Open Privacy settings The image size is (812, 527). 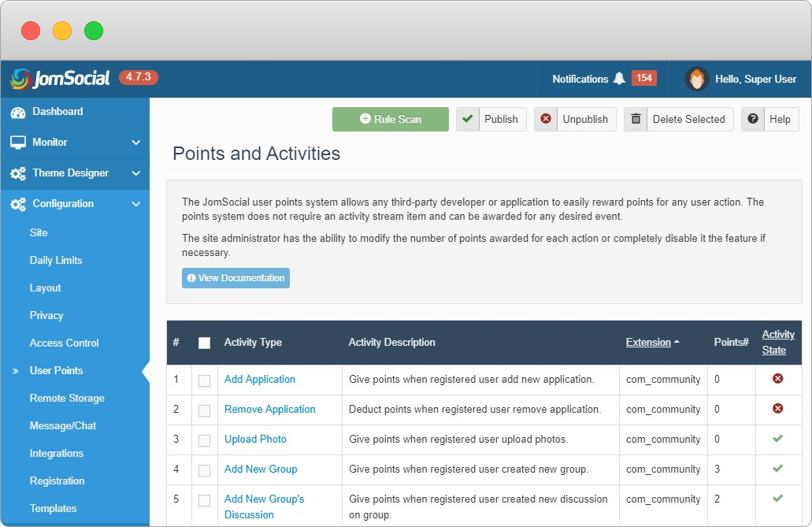(x=46, y=316)
